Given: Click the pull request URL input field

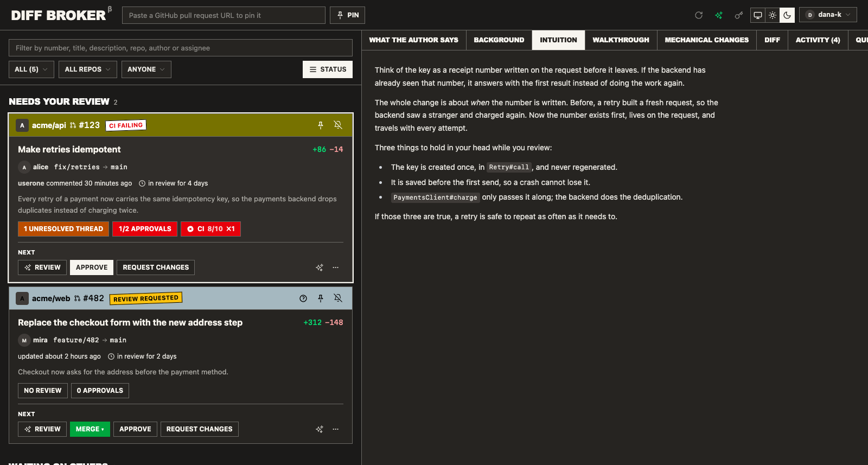Looking at the screenshot, I should [224, 15].
